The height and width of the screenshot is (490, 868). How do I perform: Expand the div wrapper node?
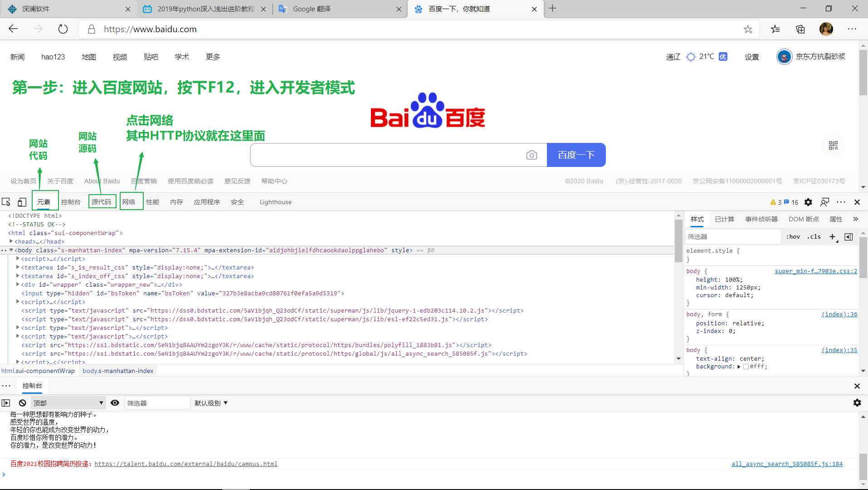pos(18,284)
